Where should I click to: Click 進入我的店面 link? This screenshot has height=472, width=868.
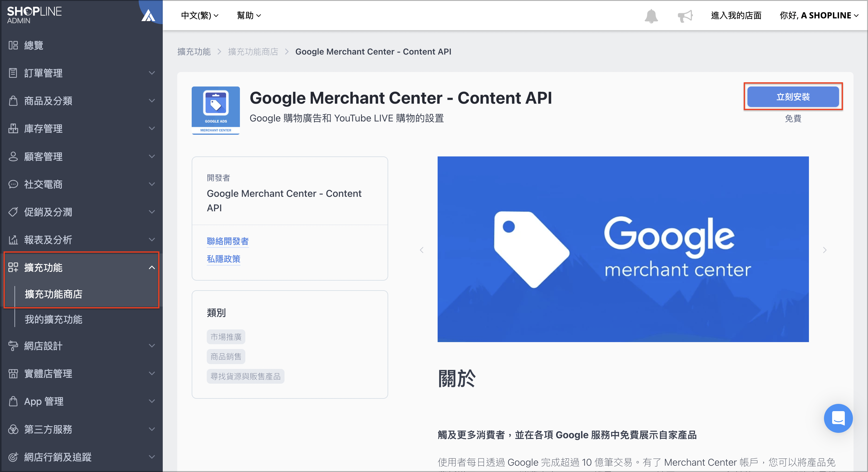coord(736,15)
